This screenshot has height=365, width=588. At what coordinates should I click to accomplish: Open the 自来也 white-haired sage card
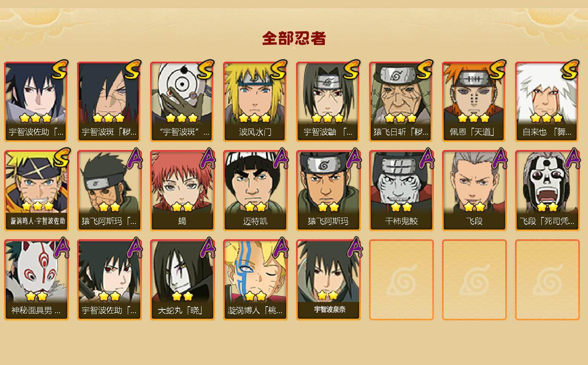(547, 101)
